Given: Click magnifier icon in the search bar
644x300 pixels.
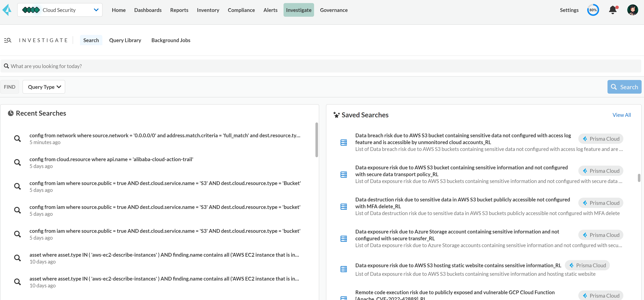Looking at the screenshot, I should coord(6,66).
